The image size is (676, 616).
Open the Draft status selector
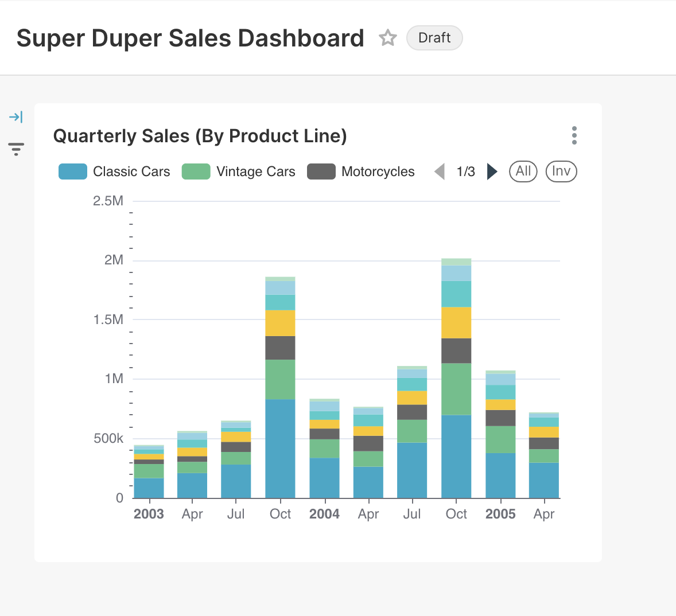434,38
